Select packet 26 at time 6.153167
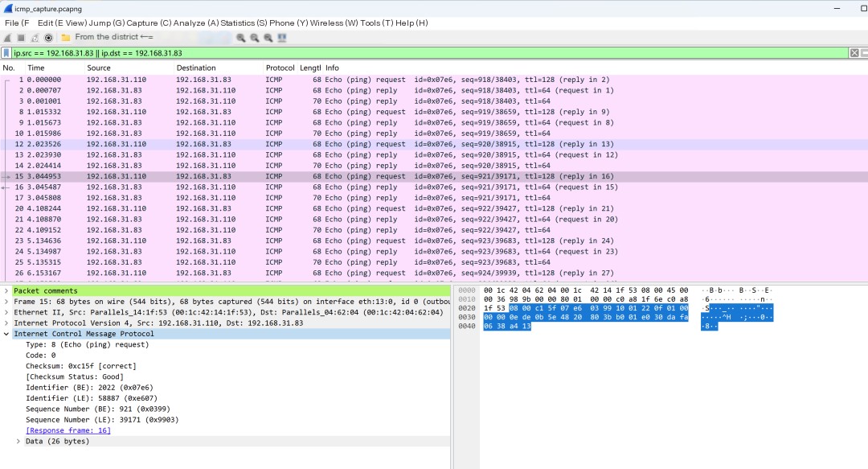 (x=434, y=274)
